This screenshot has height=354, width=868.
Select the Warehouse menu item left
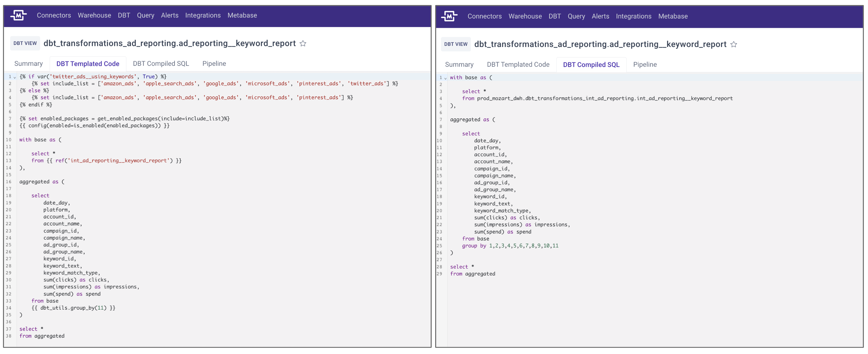[94, 15]
